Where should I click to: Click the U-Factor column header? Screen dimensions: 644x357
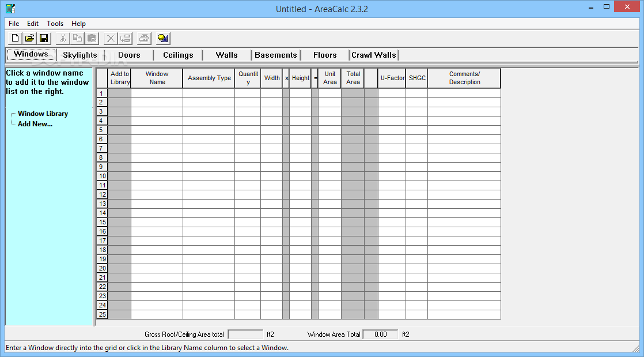tap(392, 78)
